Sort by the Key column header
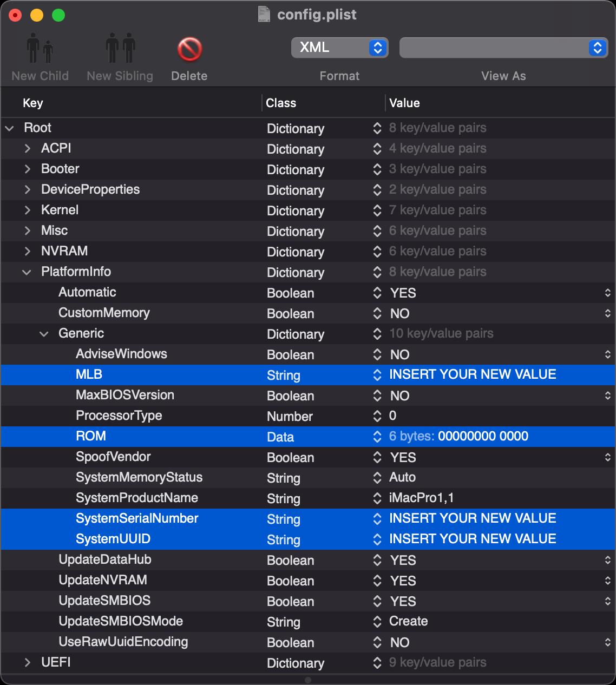The image size is (616, 685). pos(33,103)
